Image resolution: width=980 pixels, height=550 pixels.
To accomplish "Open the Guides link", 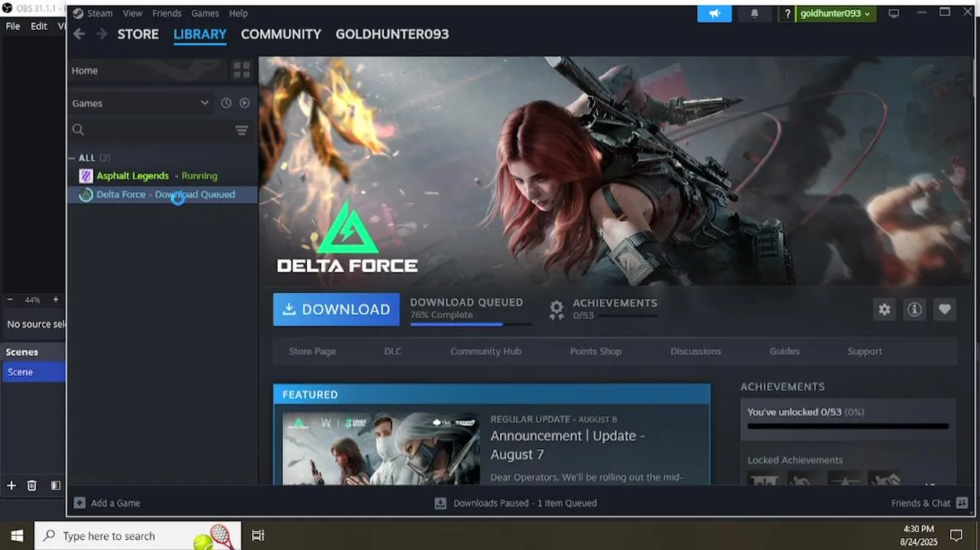I will pos(785,351).
